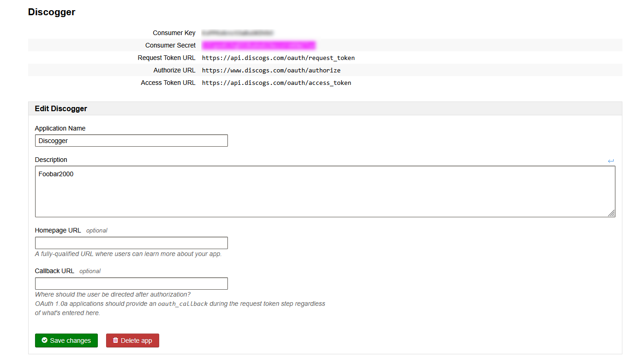Click "Where should the user be directed" hint
The width and height of the screenshot is (633, 364).
pyautogui.click(x=113, y=294)
